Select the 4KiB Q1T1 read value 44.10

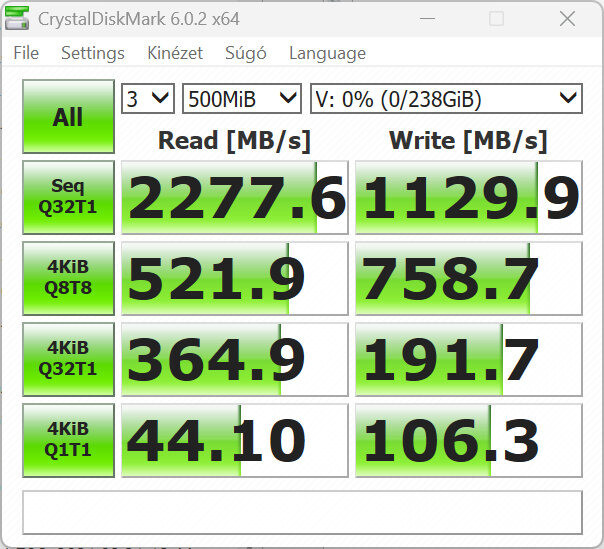click(x=235, y=440)
